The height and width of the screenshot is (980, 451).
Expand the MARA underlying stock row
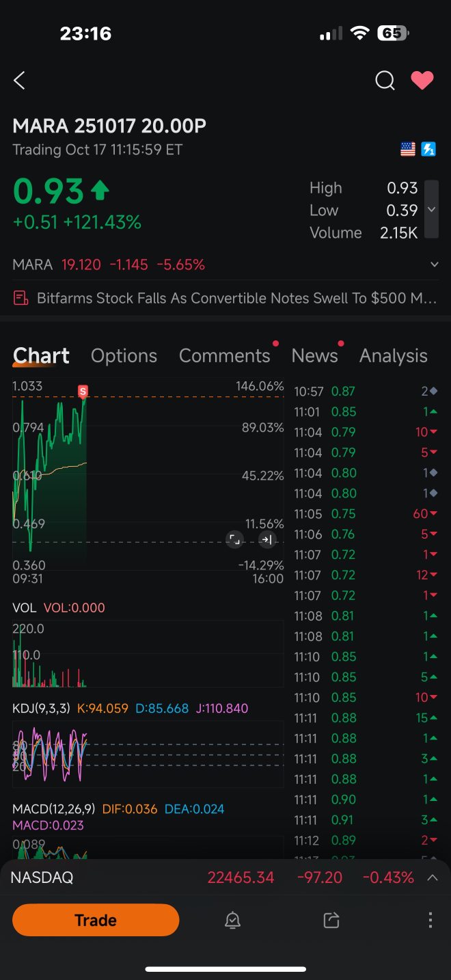coord(435,264)
